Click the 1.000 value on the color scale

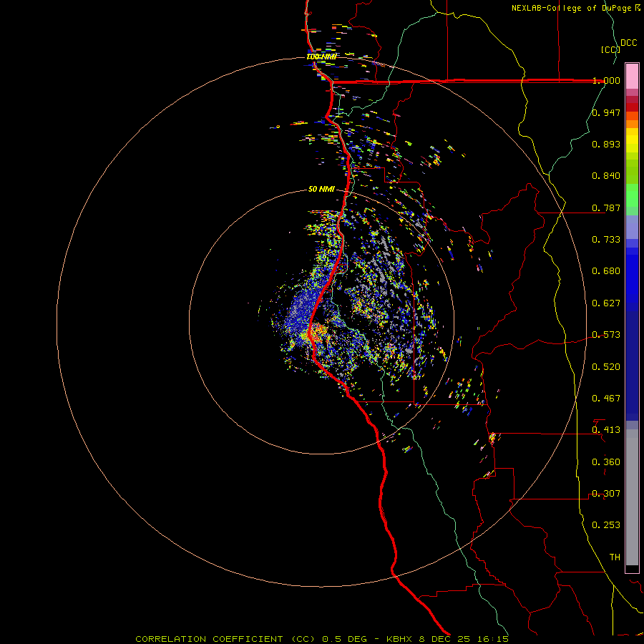click(606, 80)
